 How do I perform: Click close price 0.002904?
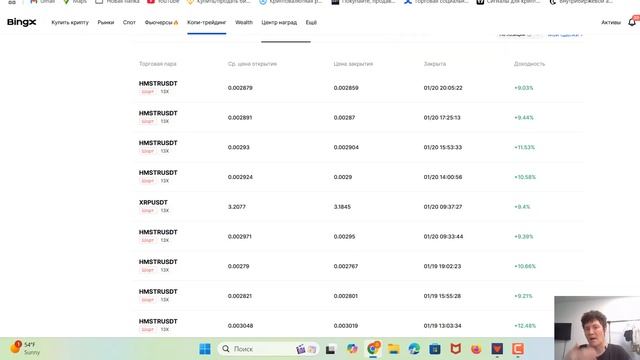coord(346,147)
